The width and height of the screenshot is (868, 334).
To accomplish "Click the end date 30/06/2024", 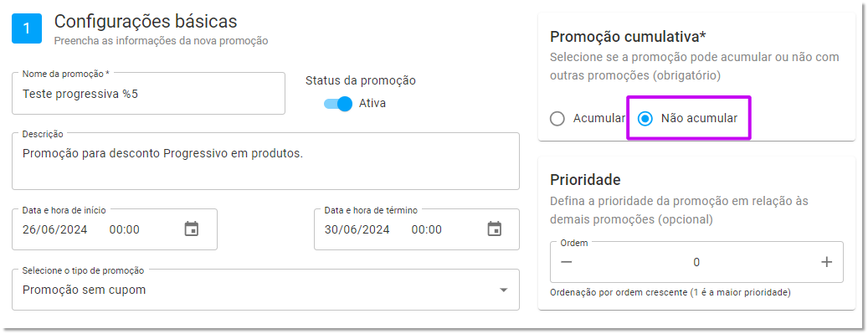I will pos(357,229).
